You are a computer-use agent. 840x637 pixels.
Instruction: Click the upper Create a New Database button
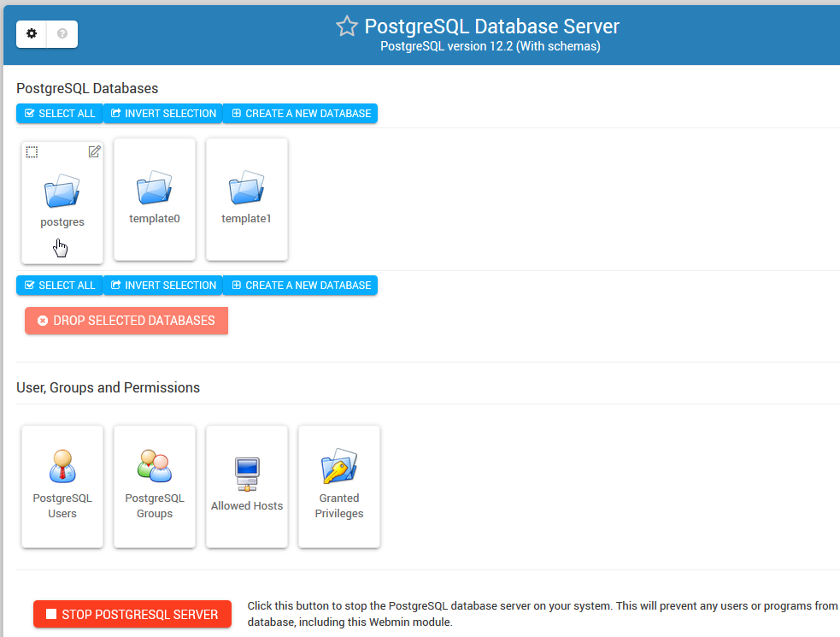coord(301,114)
